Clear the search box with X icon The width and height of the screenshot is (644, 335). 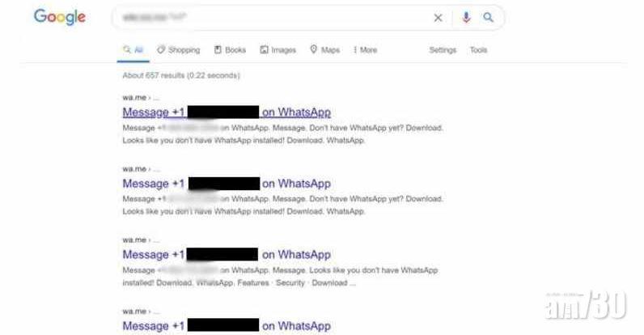tap(438, 18)
